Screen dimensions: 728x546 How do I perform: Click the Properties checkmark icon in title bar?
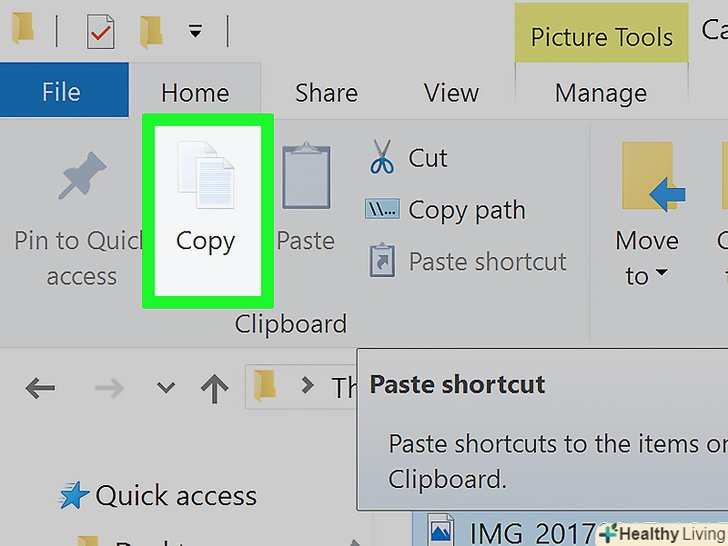[100, 32]
